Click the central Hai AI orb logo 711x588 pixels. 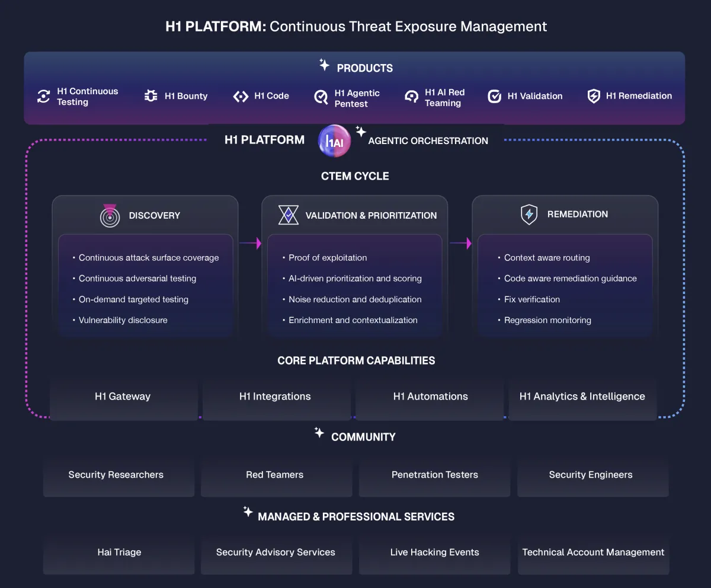coord(335,141)
